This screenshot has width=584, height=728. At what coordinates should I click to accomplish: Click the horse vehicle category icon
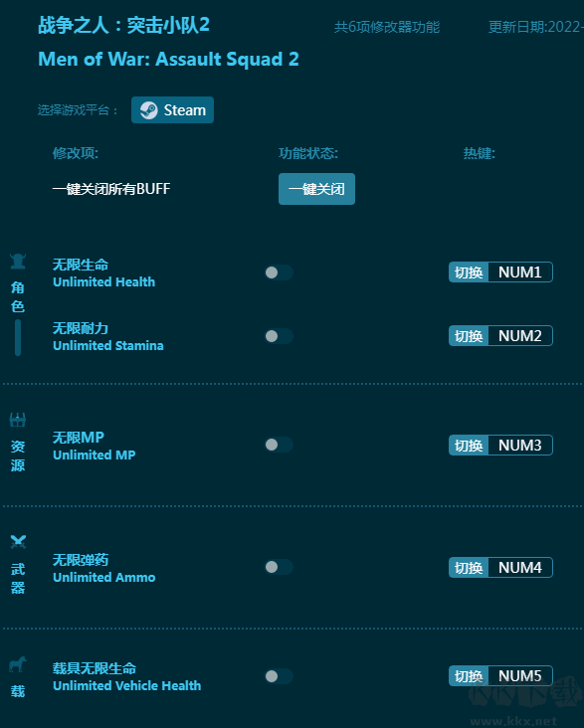click(18, 664)
